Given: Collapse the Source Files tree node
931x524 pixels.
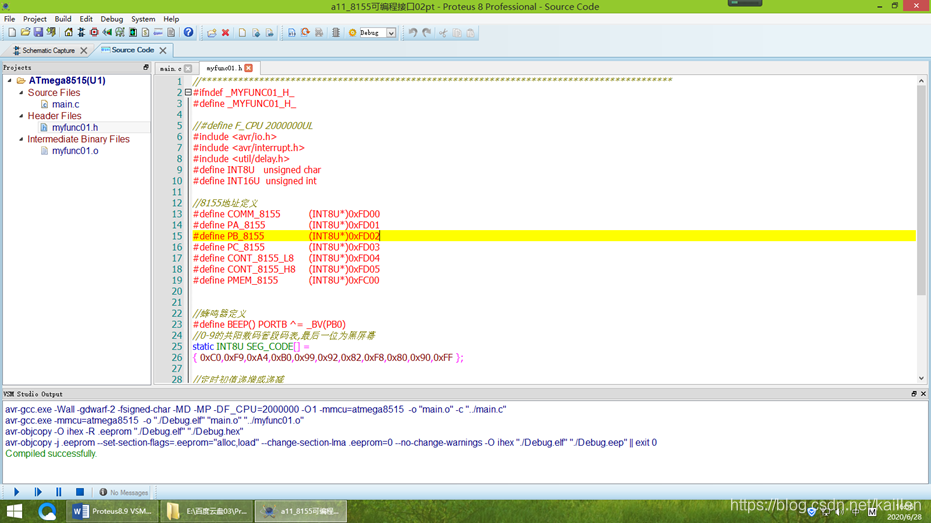Looking at the screenshot, I should point(21,93).
